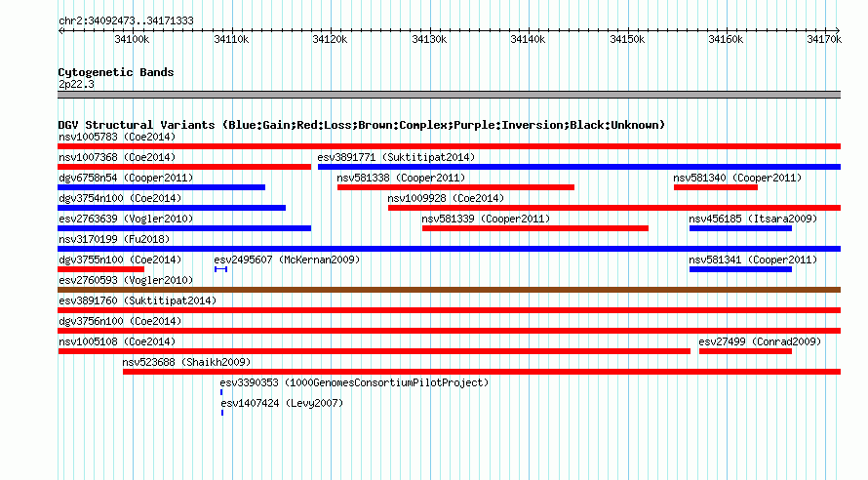
Task: Select esv2495607 (McKernan2009) label
Action: tap(287, 260)
